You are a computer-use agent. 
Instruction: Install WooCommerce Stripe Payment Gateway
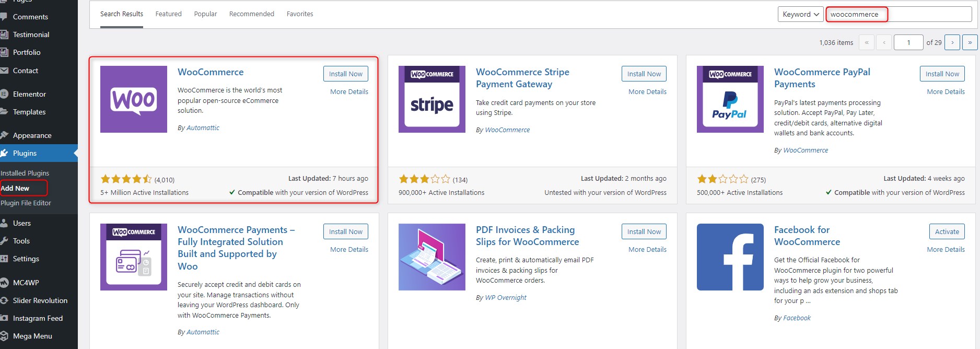[x=644, y=74]
